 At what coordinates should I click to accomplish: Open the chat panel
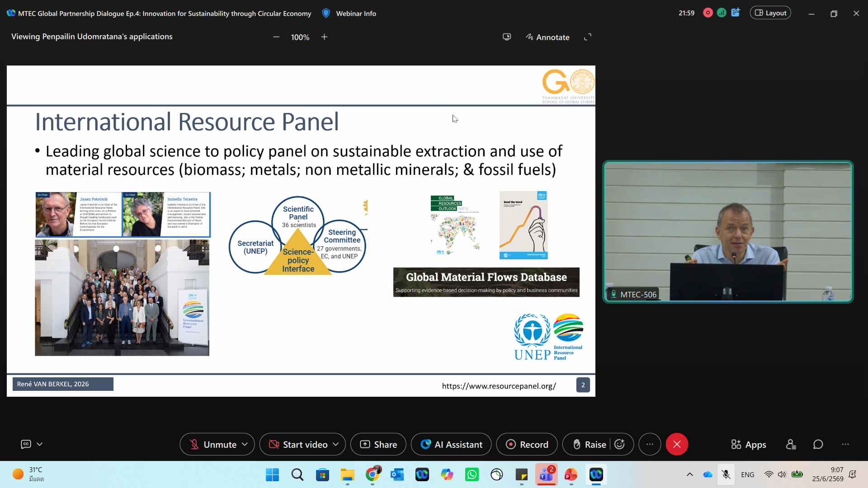(x=818, y=445)
